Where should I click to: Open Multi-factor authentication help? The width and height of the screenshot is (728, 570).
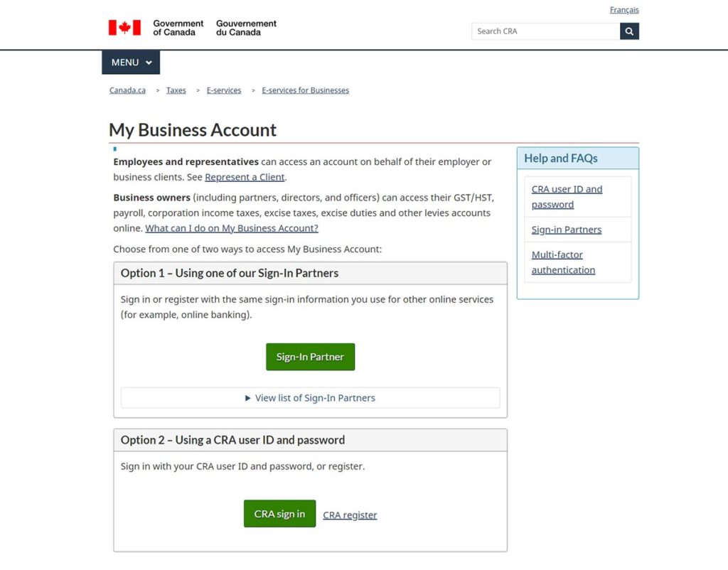(x=562, y=262)
